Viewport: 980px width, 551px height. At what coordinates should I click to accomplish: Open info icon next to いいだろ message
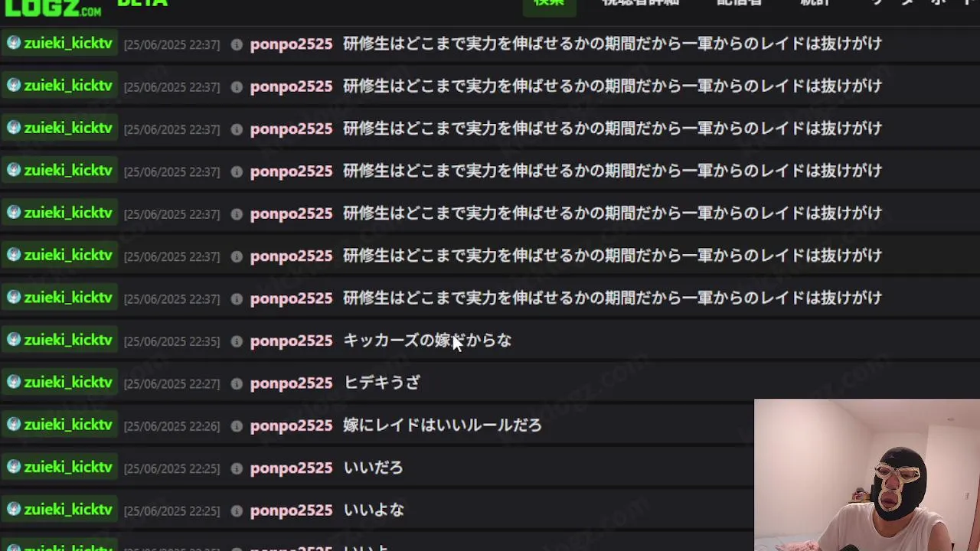237,468
